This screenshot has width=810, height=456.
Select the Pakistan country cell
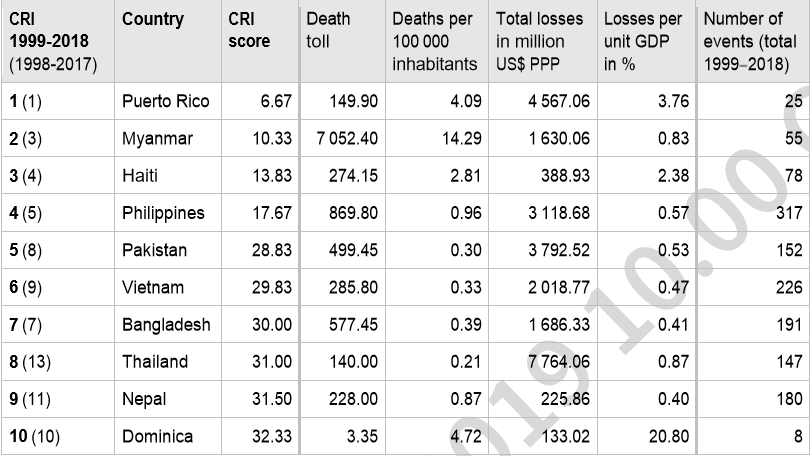[x=153, y=250]
